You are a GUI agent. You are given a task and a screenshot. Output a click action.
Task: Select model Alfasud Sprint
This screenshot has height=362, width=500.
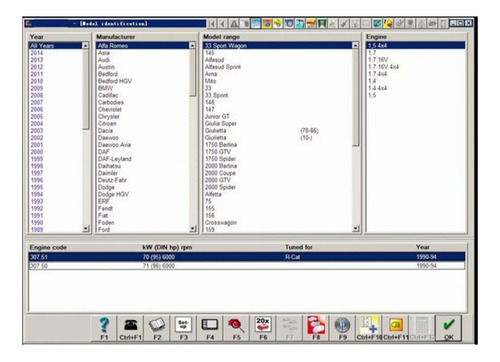[278, 67]
